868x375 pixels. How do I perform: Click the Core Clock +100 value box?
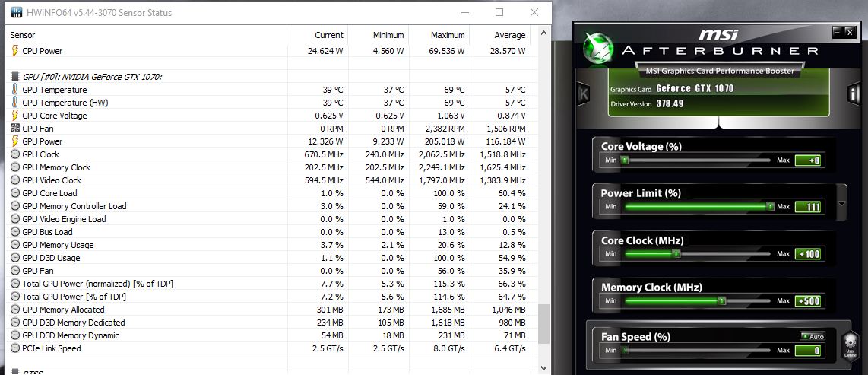tap(809, 254)
